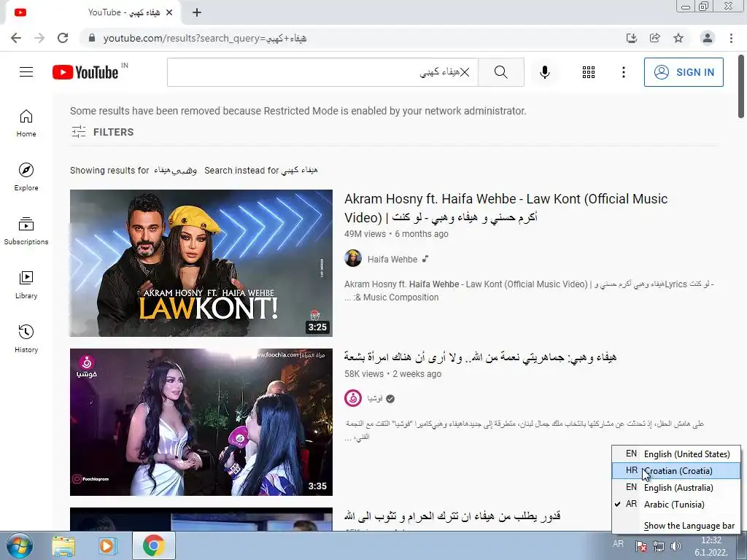This screenshot has width=747, height=560.
Task: Open History in the sidebar
Action: 26,338
